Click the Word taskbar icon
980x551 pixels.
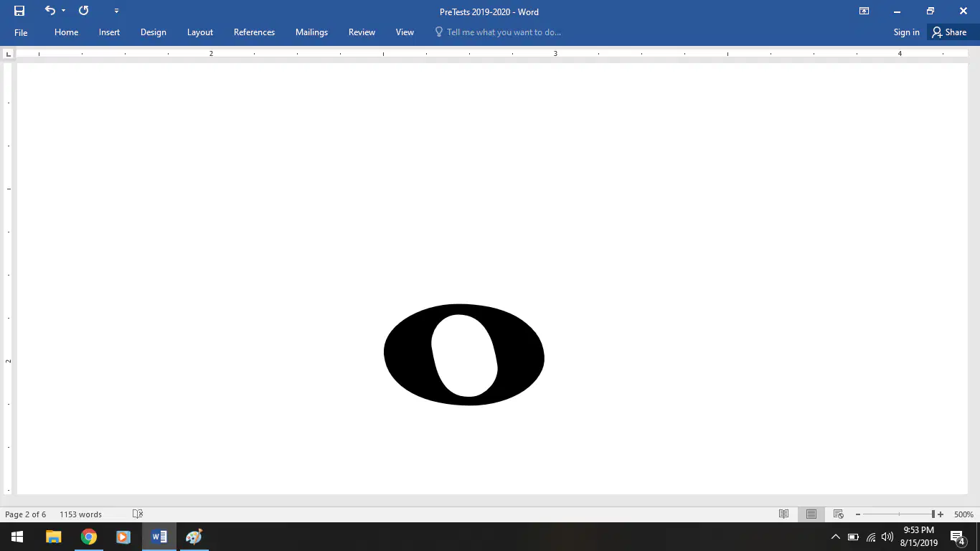(159, 537)
